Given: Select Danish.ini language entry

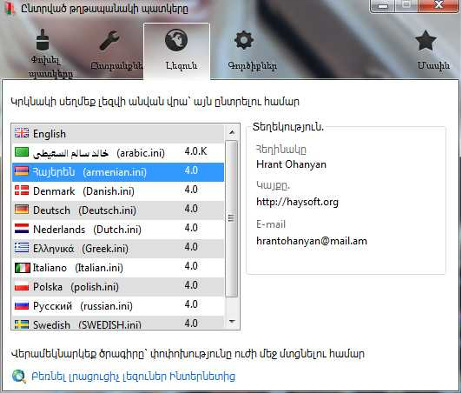Looking at the screenshot, I should click(x=118, y=191).
